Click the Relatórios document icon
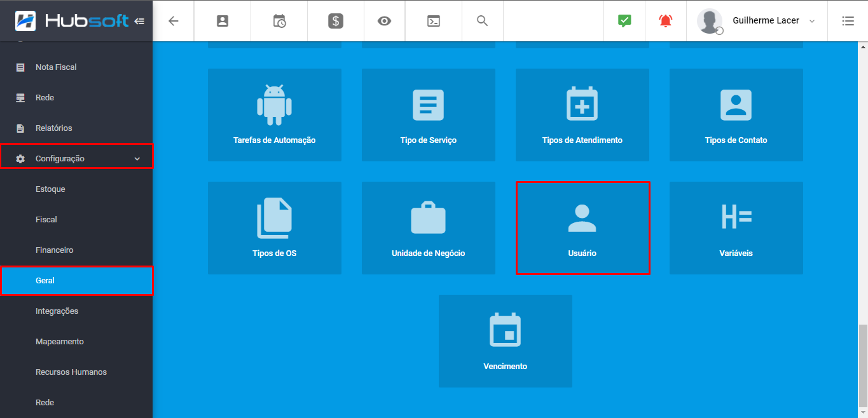Viewport: 868px width, 418px height. point(20,128)
